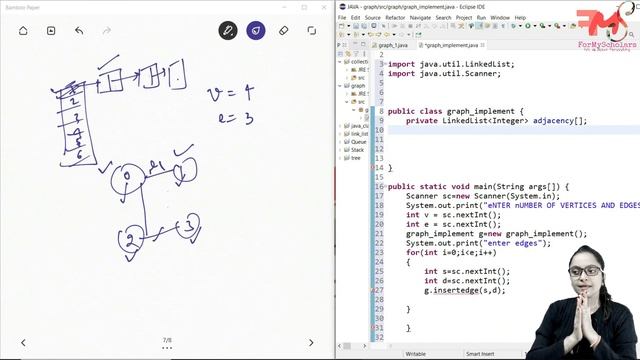
Task: Go to next page in Bamboo Paper
Action: click(311, 343)
